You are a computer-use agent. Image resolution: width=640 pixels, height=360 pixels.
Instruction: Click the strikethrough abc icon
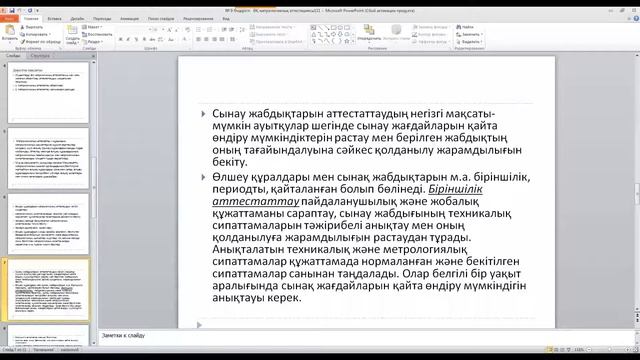(x=152, y=40)
